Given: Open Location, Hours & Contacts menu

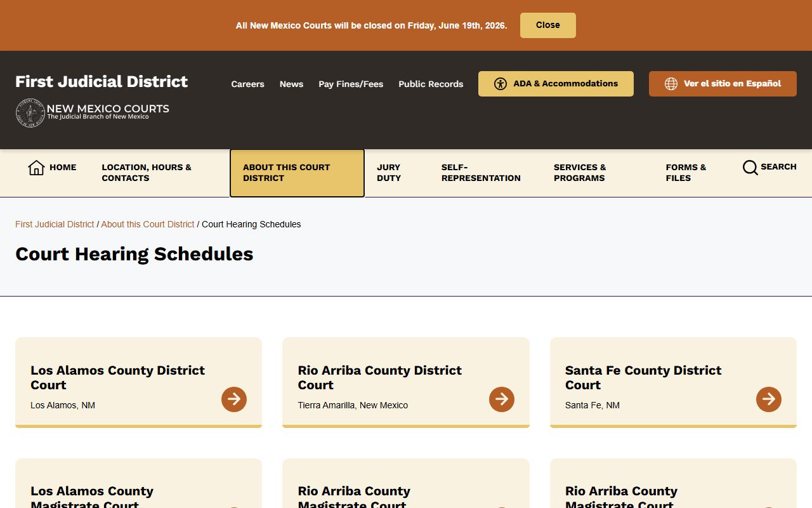Looking at the screenshot, I should point(147,173).
